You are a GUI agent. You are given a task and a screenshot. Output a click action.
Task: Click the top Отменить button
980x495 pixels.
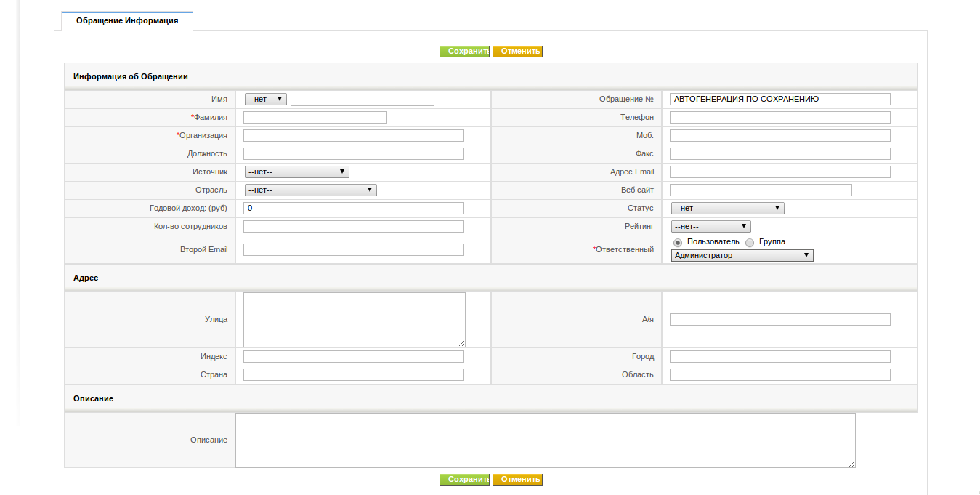(517, 52)
